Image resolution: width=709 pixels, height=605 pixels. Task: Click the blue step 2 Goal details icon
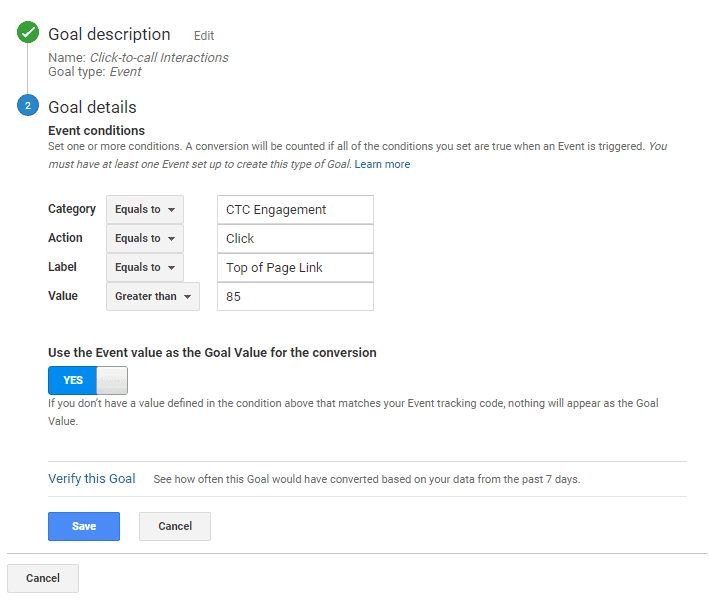pos(28,105)
